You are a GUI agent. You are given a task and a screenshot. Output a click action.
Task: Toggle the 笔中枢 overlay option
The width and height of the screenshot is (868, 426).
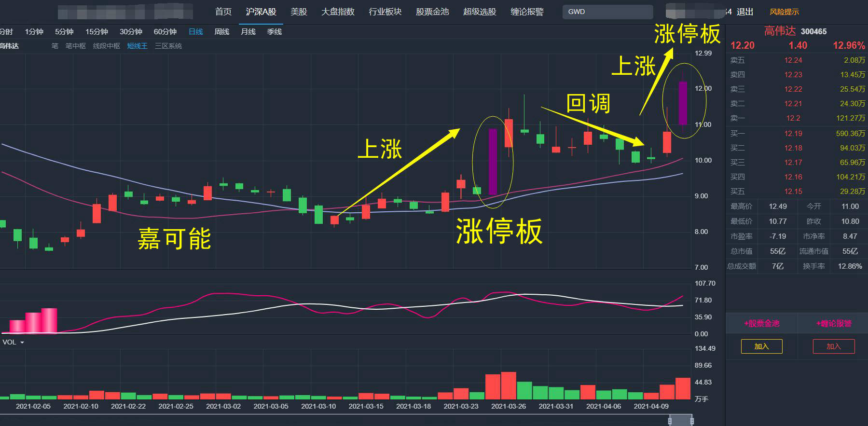coord(76,46)
